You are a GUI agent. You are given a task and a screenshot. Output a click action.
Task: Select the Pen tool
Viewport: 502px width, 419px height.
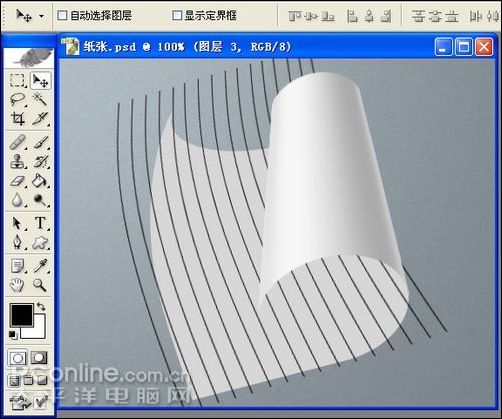(17, 242)
